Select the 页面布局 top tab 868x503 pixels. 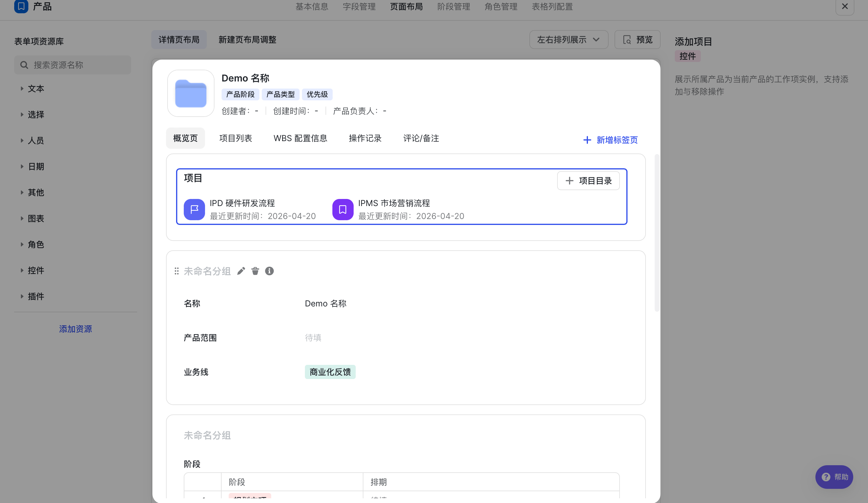pyautogui.click(x=407, y=6)
